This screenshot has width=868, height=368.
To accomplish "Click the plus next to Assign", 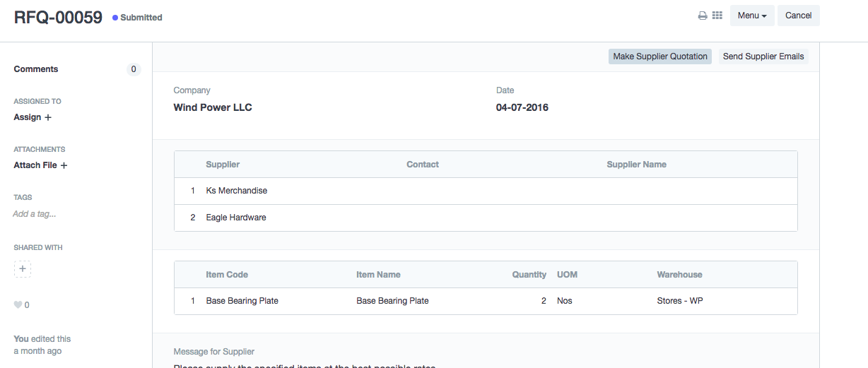I will [48, 117].
